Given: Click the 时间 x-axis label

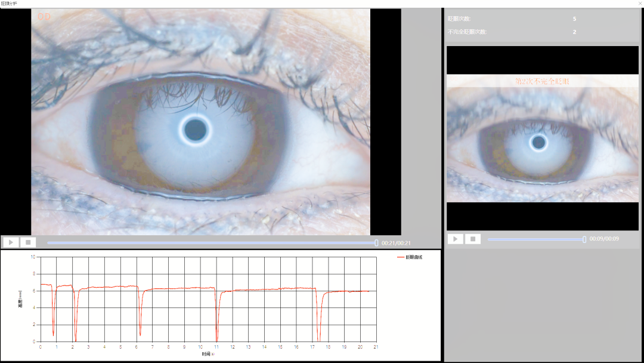Looking at the screenshot, I should (x=208, y=354).
